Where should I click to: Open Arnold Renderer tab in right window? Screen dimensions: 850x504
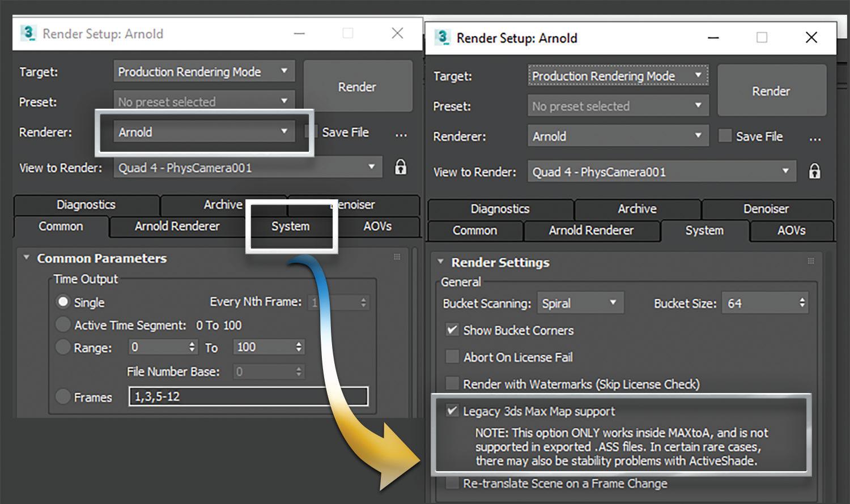pos(591,230)
